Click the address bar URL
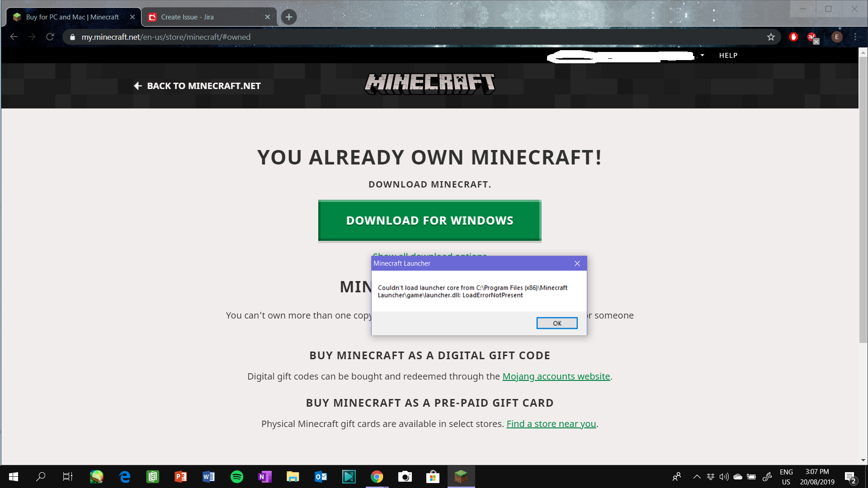The height and width of the screenshot is (488, 868). pos(166,37)
